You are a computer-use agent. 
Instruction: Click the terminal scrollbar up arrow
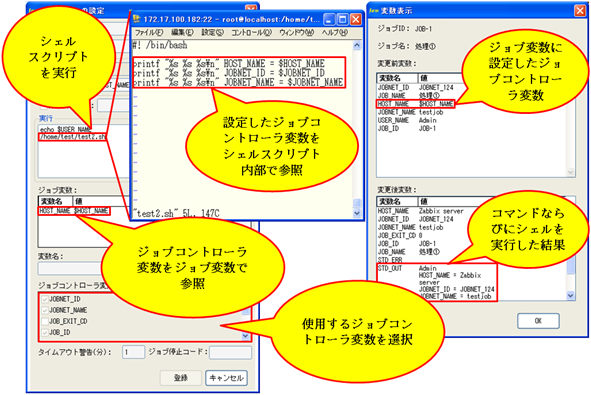click(x=357, y=46)
